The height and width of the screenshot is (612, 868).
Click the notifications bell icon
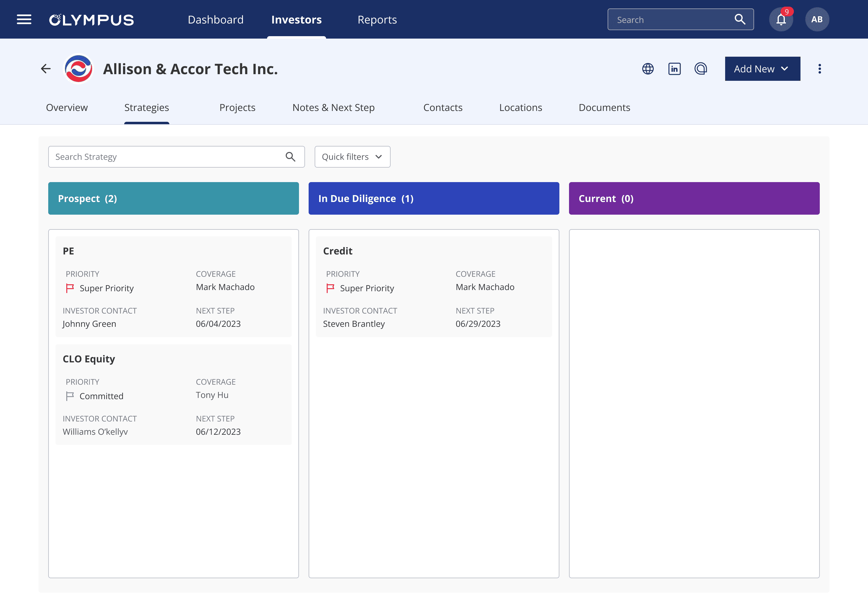pyautogui.click(x=781, y=19)
